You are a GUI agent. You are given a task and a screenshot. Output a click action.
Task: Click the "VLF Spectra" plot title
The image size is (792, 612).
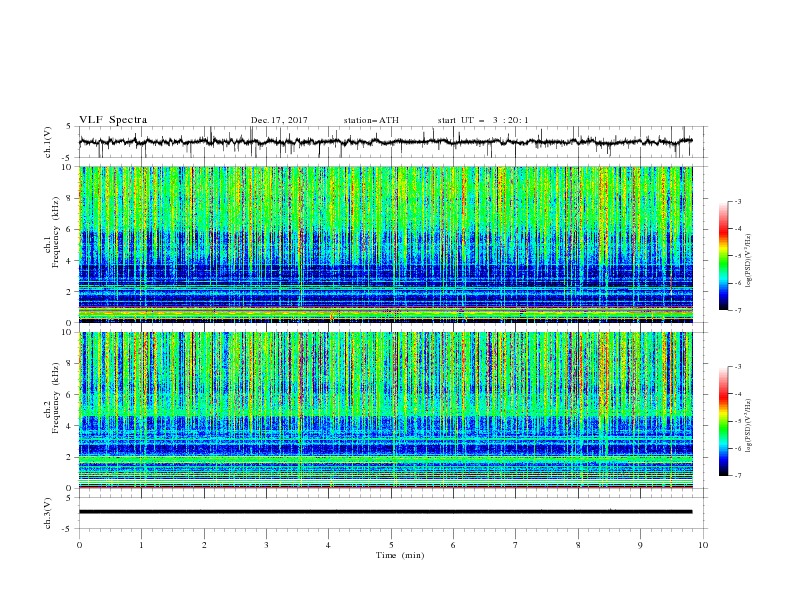point(113,120)
